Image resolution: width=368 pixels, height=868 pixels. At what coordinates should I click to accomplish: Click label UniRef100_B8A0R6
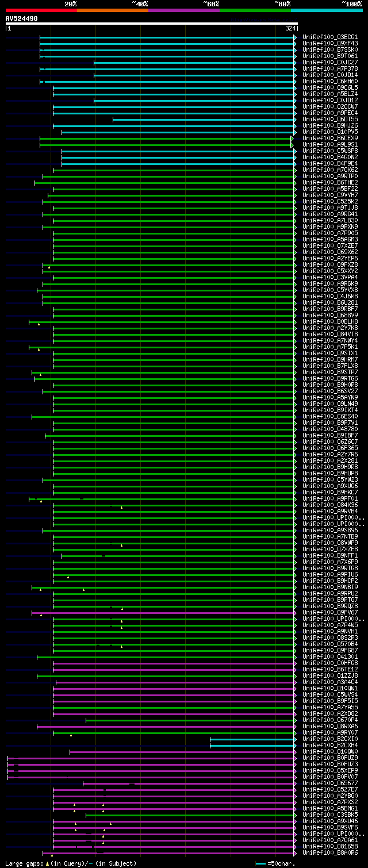tap(330, 853)
